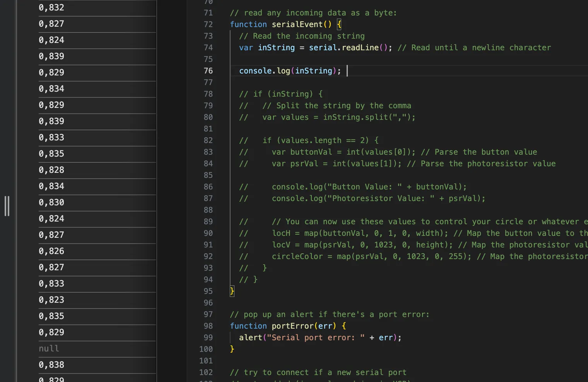
Task: Click readLine call on line 74
Action: [x=360, y=48]
